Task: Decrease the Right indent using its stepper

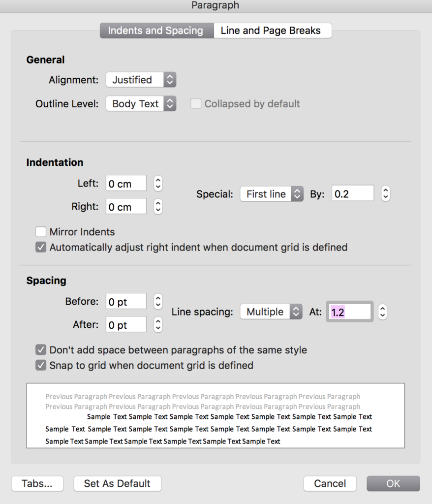Action: (157, 209)
